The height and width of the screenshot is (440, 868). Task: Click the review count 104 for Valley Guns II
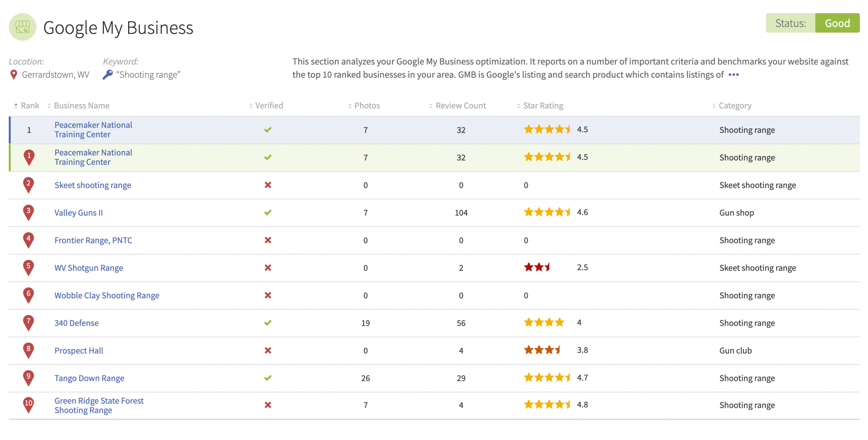461,213
